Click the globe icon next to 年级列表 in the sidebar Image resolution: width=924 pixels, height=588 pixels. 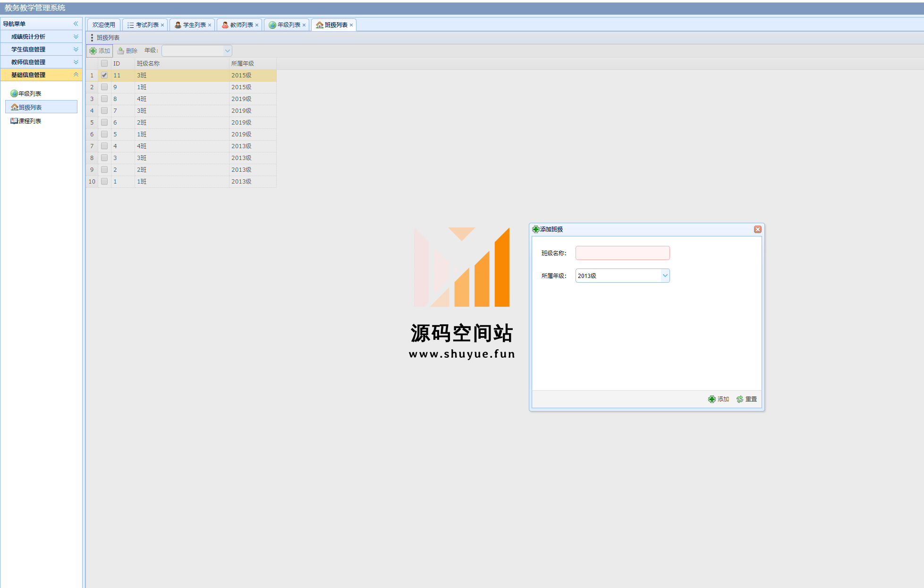tap(14, 94)
